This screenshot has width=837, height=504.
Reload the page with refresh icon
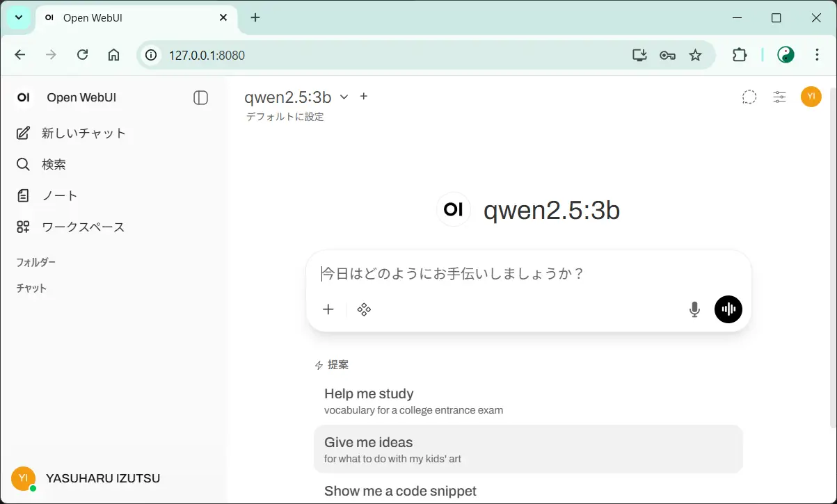82,55
